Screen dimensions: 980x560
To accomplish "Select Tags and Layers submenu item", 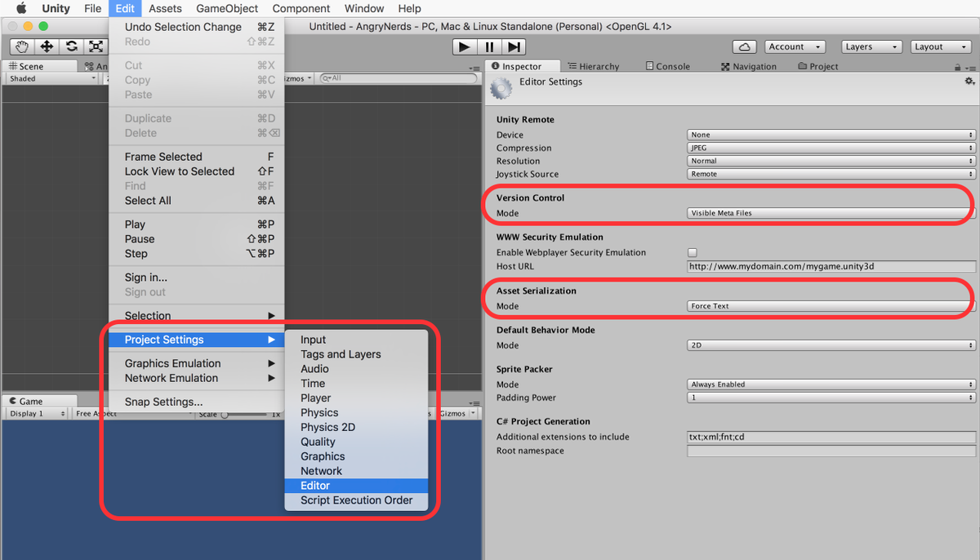I will (x=356, y=354).
